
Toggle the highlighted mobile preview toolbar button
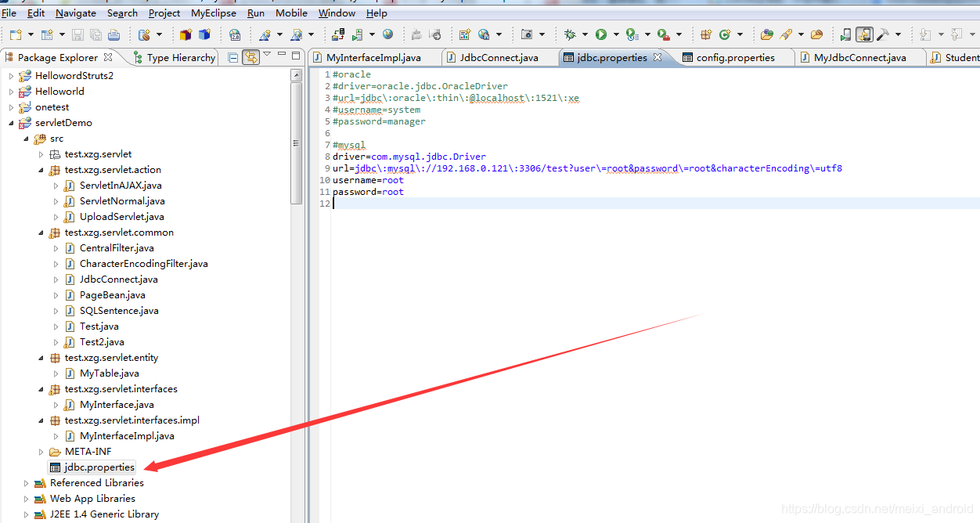coord(864,34)
